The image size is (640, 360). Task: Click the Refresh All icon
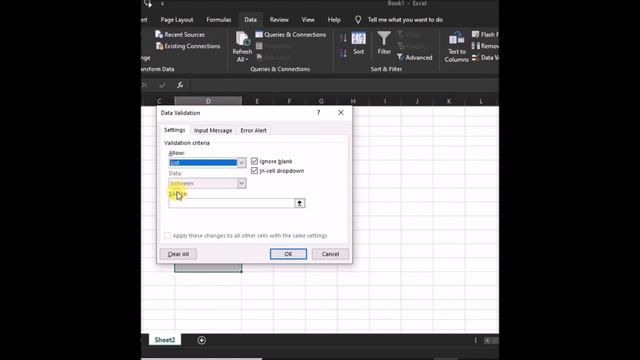[x=242, y=39]
